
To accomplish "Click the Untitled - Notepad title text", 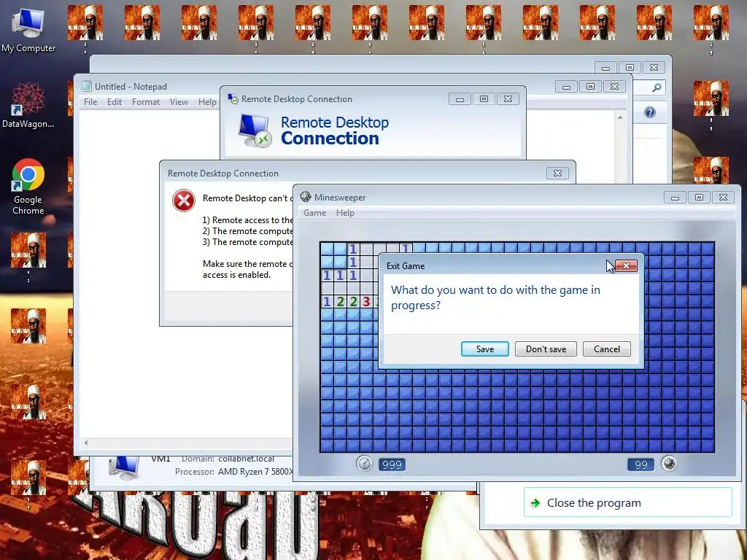I will coord(131,87).
